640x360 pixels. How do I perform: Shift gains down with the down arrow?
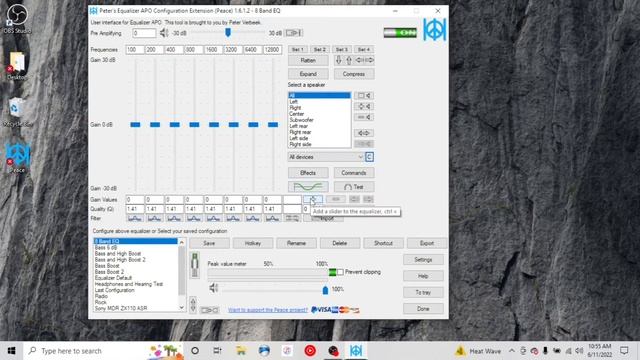[339, 60]
